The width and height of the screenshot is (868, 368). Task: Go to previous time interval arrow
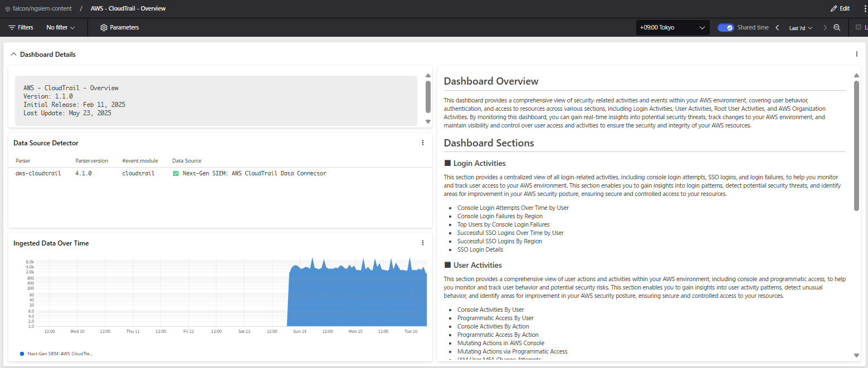click(x=777, y=27)
